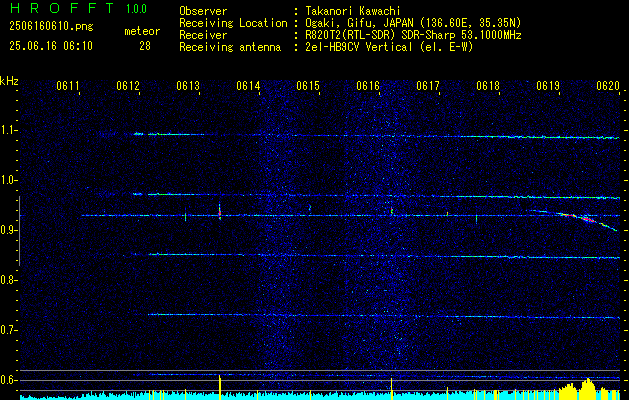
Task: Click the red meteor echo near 0616
Action: (x=392, y=211)
